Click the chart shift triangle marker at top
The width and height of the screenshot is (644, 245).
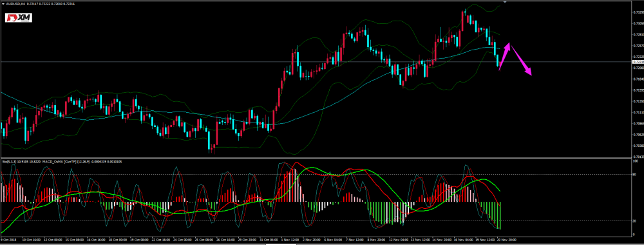(504, 2)
